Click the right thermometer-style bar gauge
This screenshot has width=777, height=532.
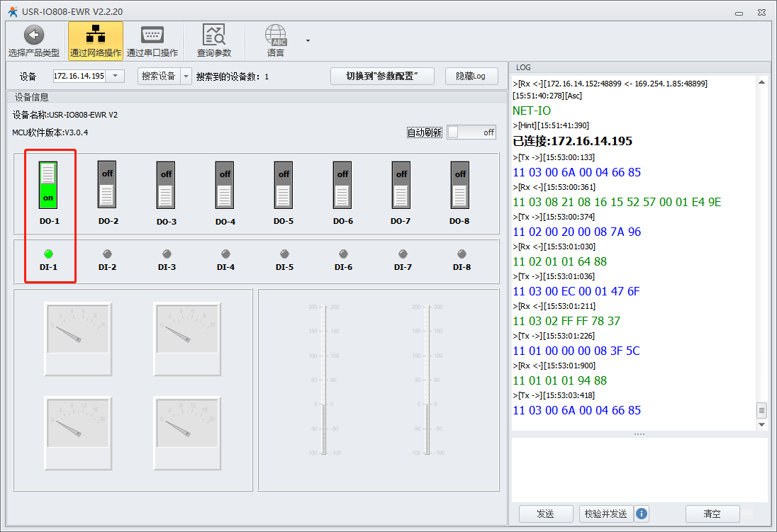click(427, 380)
